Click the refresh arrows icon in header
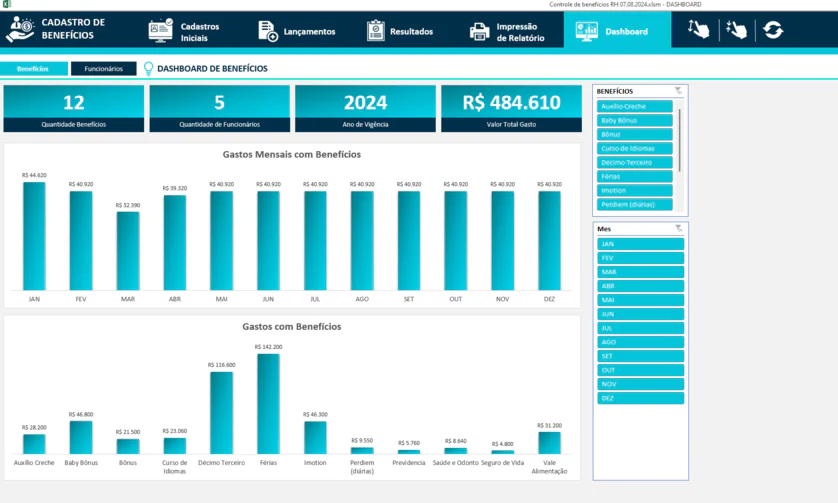The width and height of the screenshot is (838, 503). (773, 31)
